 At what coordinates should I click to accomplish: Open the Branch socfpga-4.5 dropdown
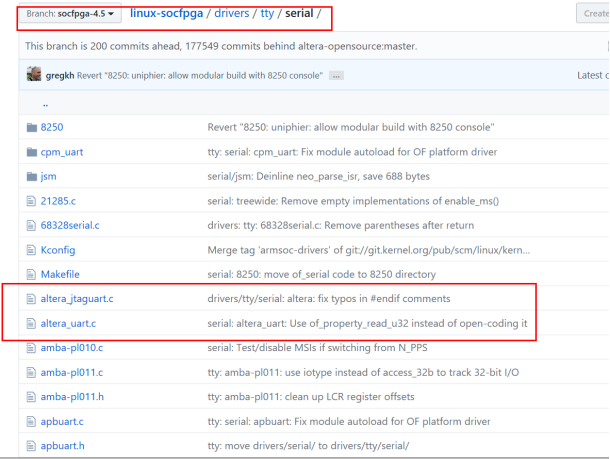(x=70, y=14)
